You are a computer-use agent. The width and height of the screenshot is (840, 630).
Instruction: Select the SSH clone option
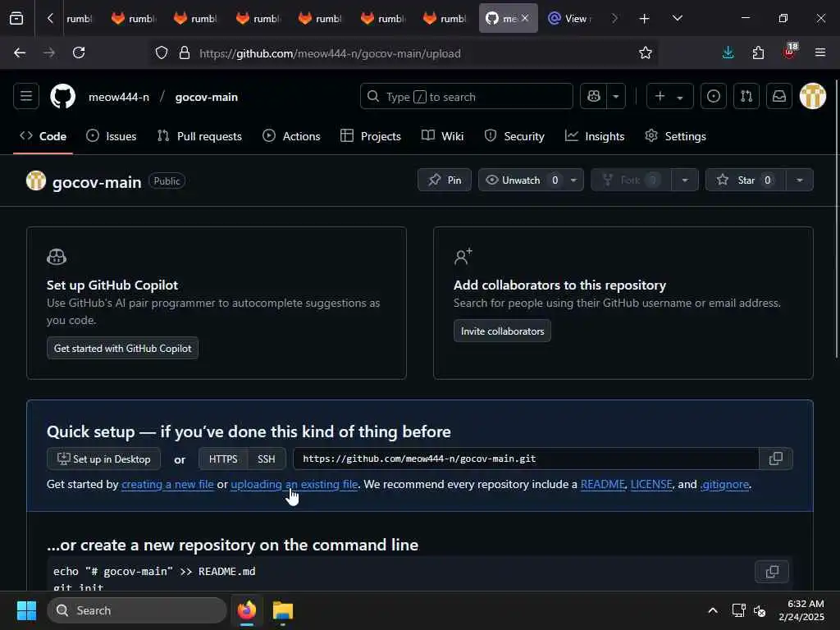(x=267, y=459)
